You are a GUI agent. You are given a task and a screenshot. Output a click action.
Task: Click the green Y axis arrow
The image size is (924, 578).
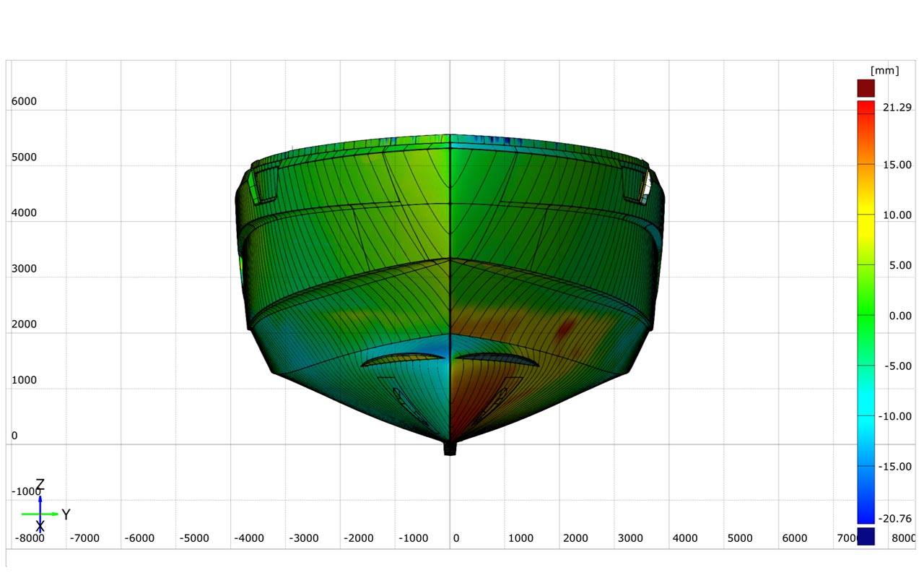tap(40, 514)
